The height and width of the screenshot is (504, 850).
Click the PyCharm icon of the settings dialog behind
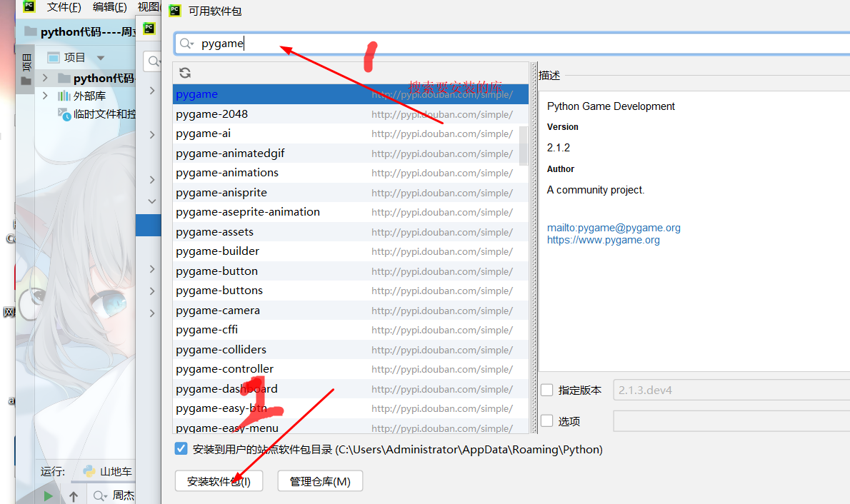149,28
